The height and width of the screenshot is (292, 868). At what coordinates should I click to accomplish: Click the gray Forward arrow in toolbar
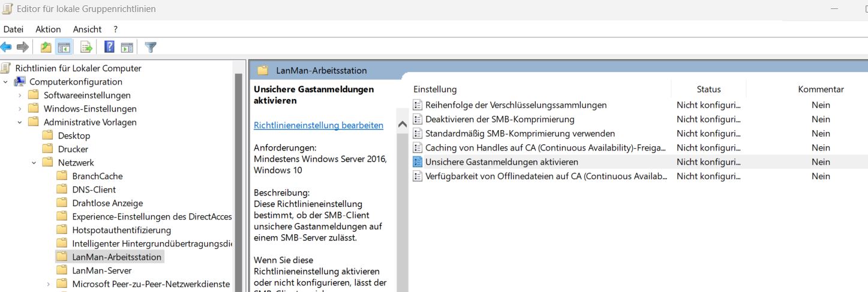(x=23, y=47)
